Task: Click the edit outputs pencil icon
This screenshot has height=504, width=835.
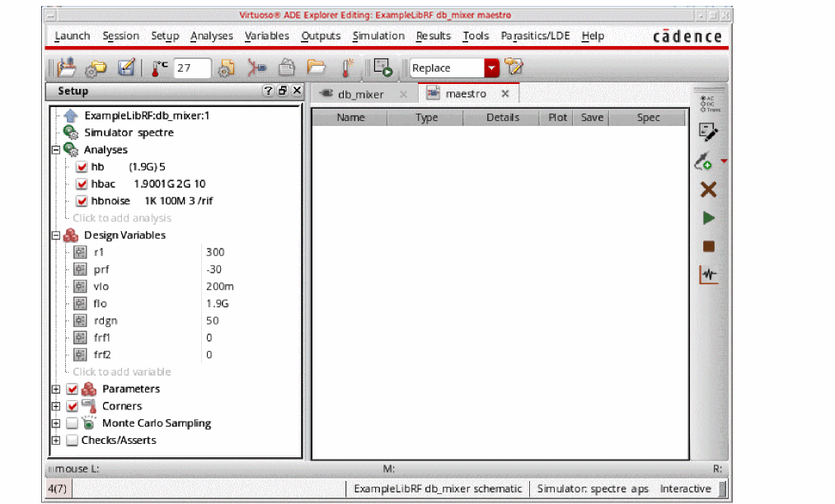Action: (x=707, y=130)
